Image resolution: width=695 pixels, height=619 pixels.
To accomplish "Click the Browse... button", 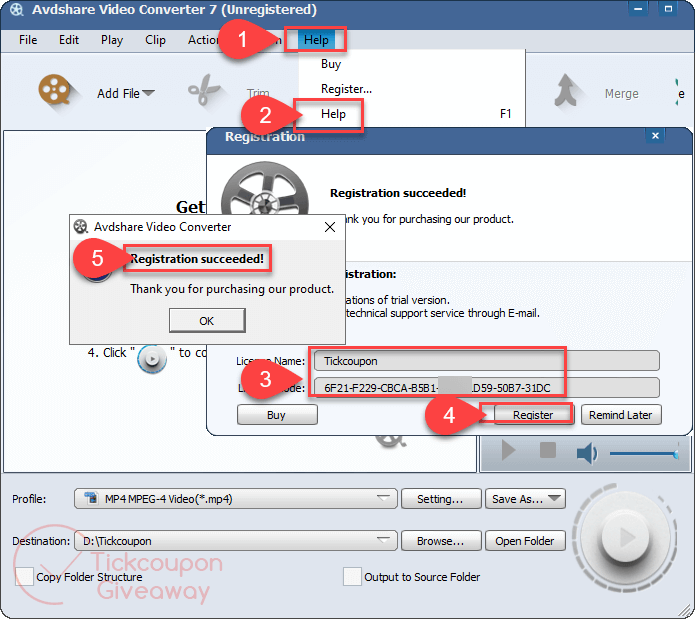I will [441, 541].
